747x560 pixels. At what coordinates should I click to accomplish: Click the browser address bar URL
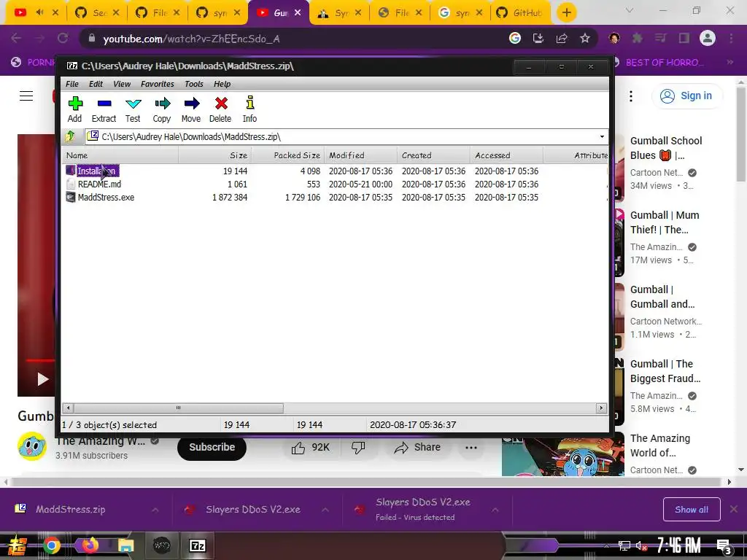point(192,39)
